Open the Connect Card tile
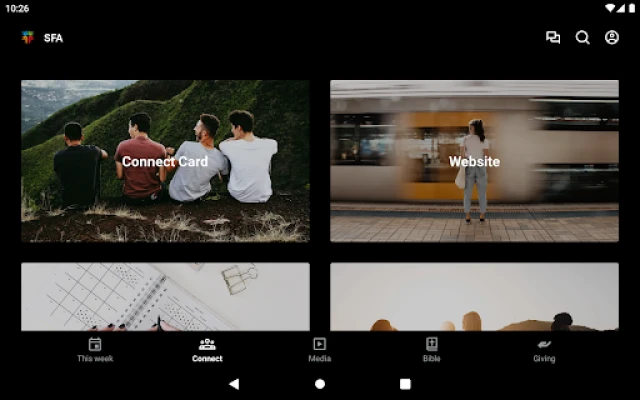 (x=165, y=161)
